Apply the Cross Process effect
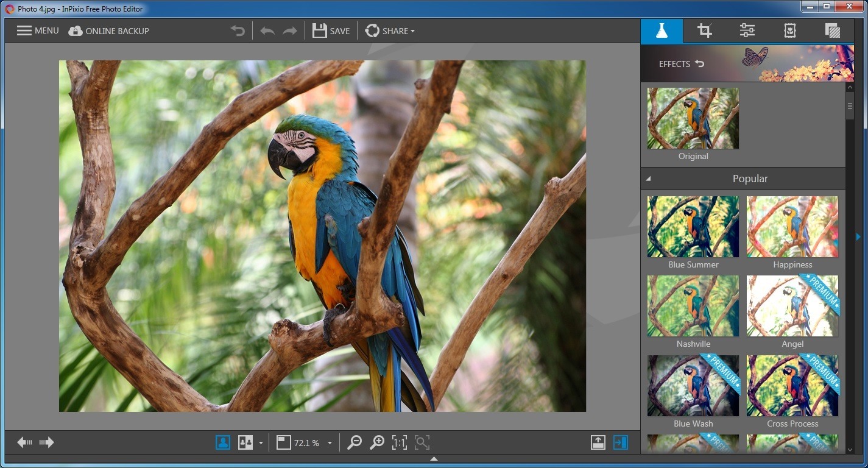 coord(792,386)
